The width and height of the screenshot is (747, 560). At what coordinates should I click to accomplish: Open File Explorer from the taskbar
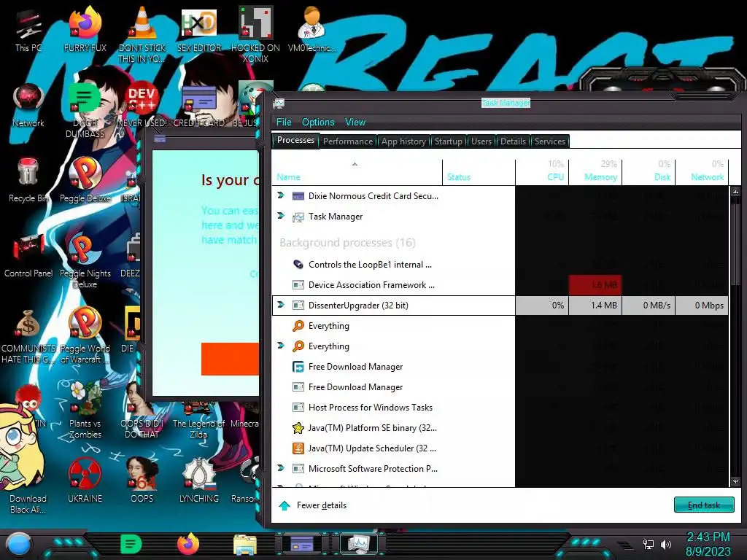(x=245, y=544)
